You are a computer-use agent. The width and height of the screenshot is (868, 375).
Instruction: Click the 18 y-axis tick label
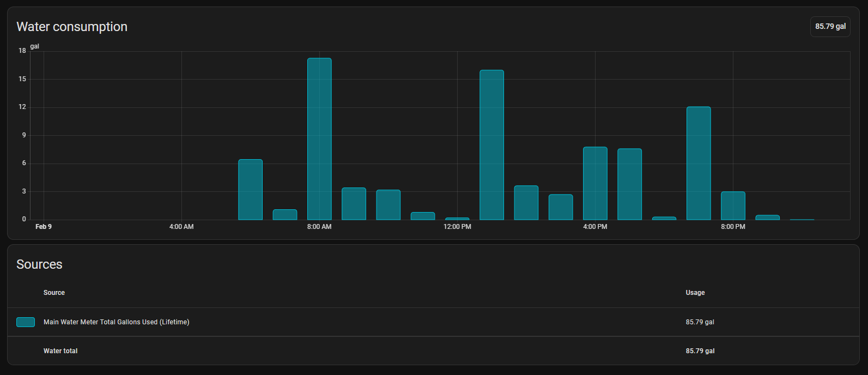tap(22, 51)
